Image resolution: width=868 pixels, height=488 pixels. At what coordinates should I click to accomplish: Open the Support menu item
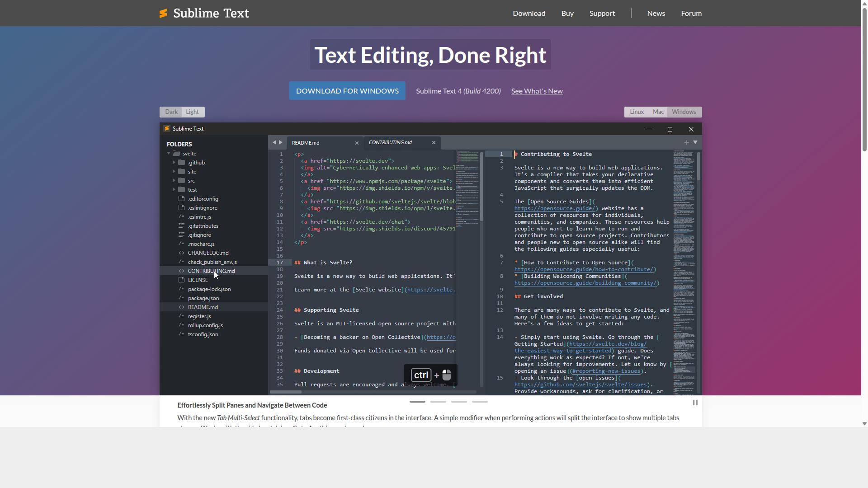(602, 13)
